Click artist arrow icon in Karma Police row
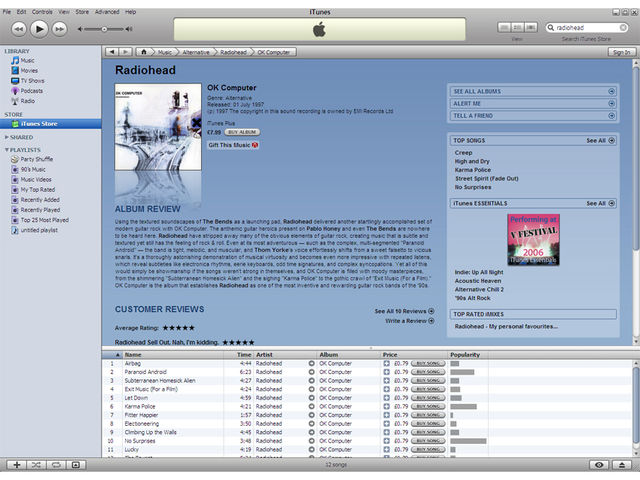The width and height of the screenshot is (640, 480). [311, 407]
